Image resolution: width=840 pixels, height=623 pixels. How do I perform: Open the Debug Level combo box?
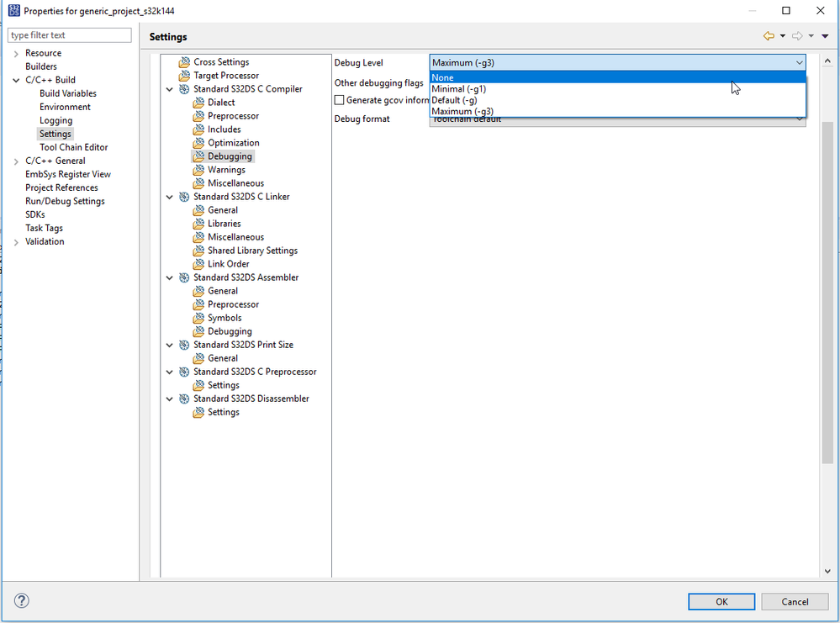pyautogui.click(x=618, y=63)
